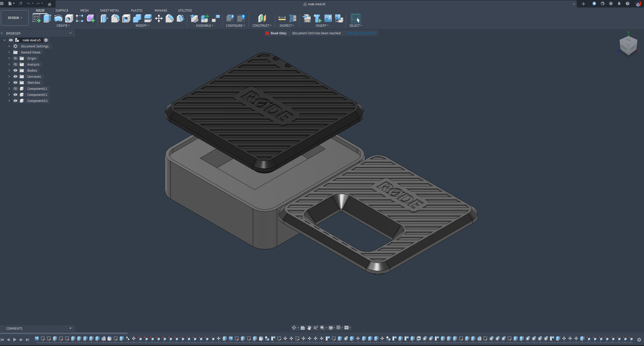Expand Named Views node
Image resolution: width=644 pixels, height=346 pixels.
pos(9,52)
